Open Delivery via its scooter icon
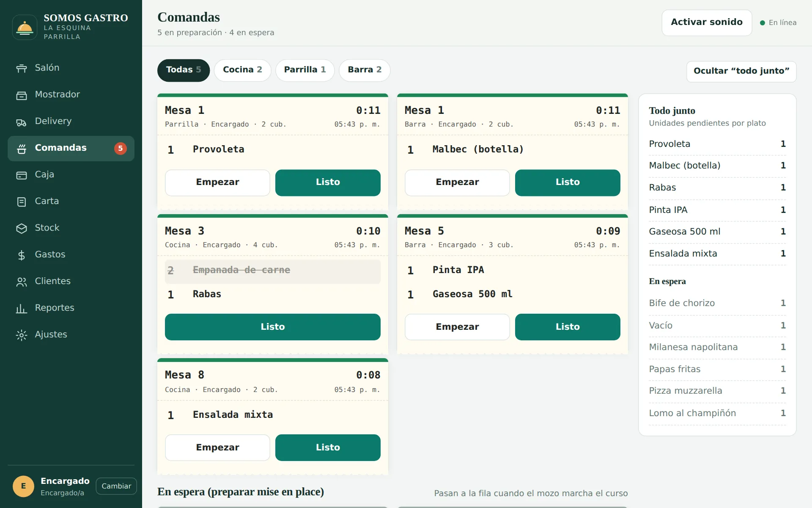 pos(22,121)
